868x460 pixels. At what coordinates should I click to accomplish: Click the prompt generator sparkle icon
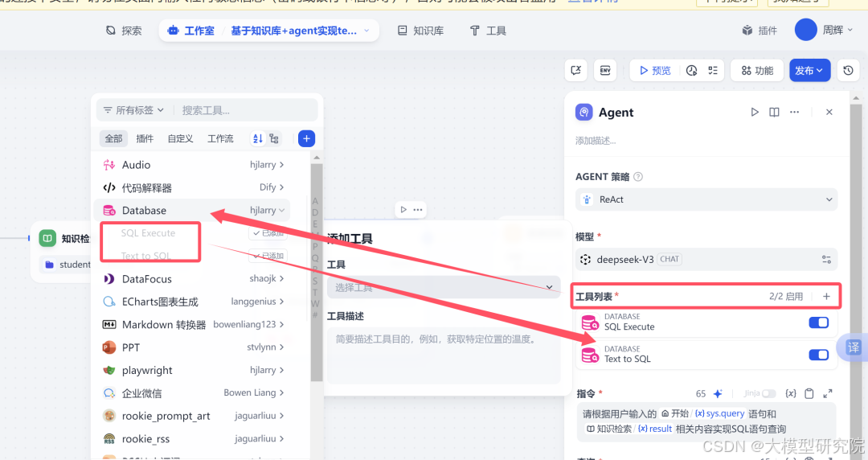click(718, 393)
